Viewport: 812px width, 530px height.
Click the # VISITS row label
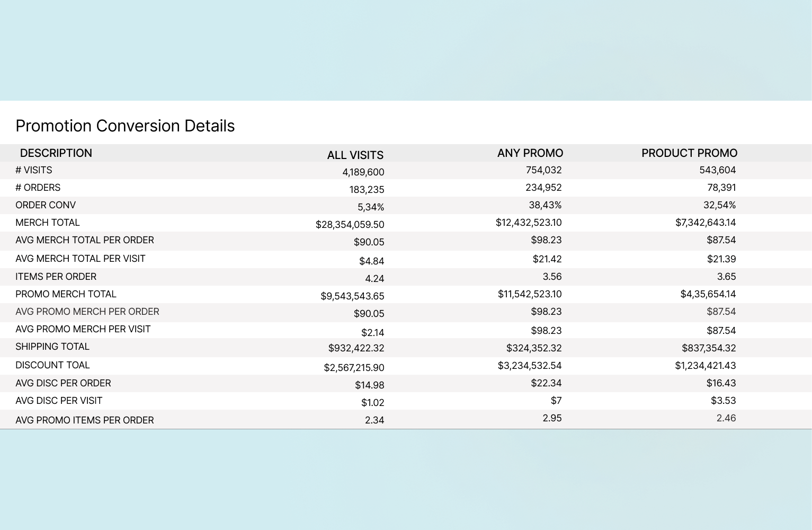tap(34, 170)
